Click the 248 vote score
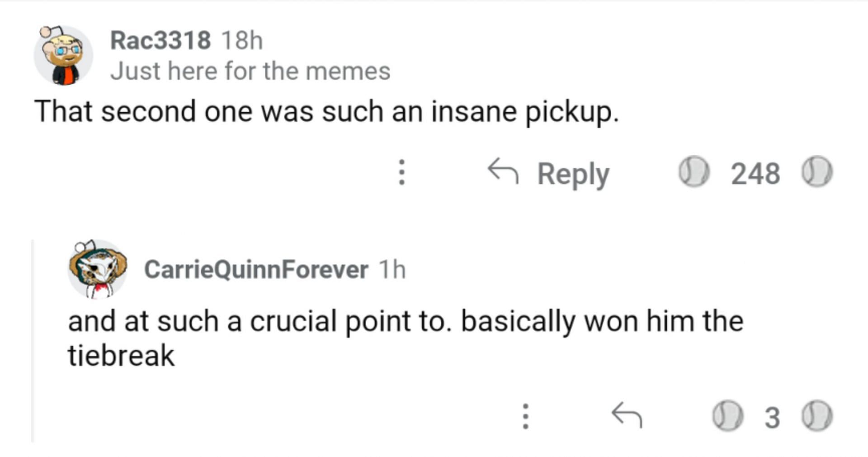The width and height of the screenshot is (868, 457). pos(755,173)
